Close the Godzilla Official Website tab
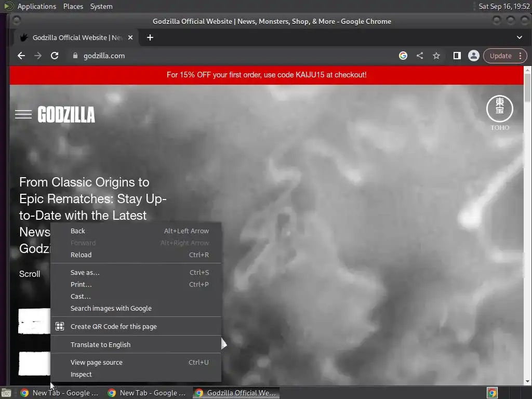The width and height of the screenshot is (532, 399). (130, 37)
